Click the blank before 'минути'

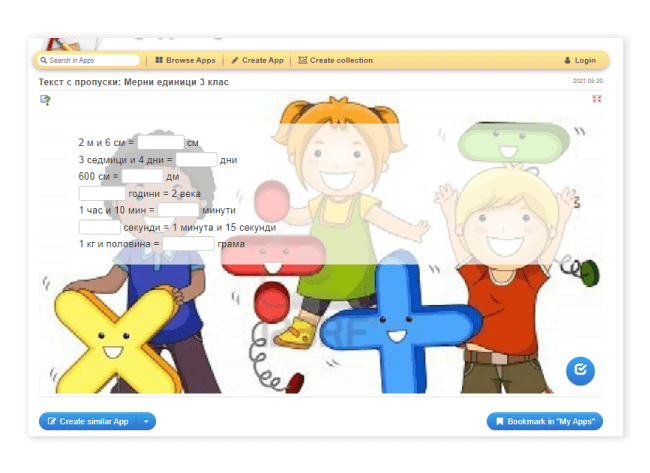pyautogui.click(x=178, y=210)
